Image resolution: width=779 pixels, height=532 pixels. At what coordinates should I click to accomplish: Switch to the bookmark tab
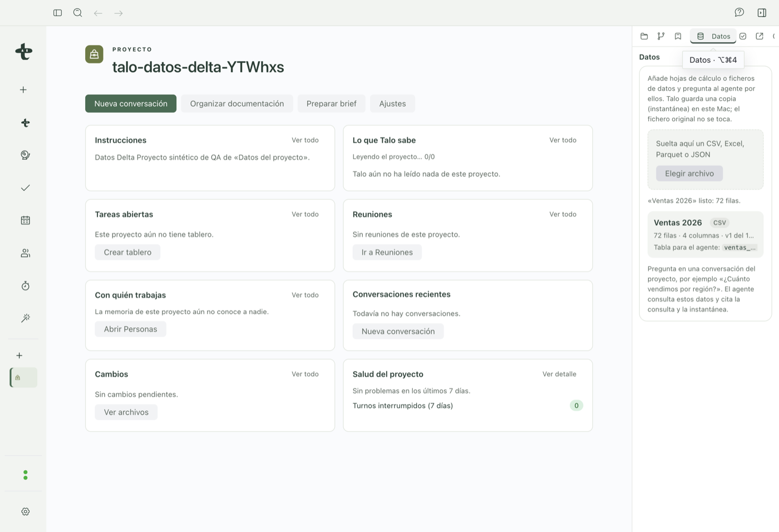coord(678,36)
